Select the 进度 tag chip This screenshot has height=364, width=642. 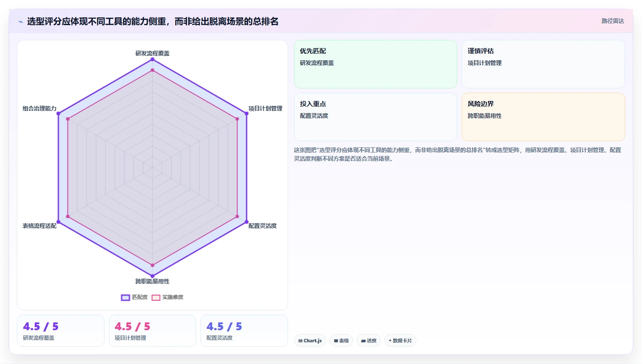(x=369, y=341)
